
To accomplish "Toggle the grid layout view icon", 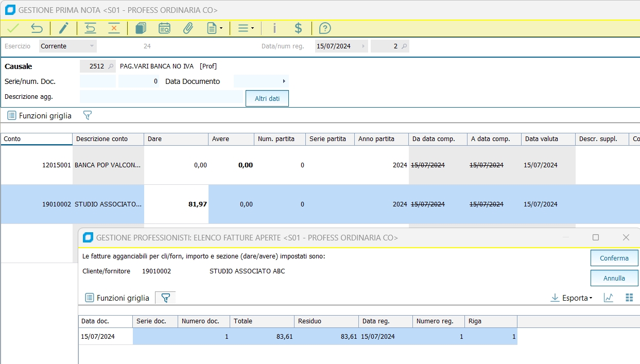I will (x=629, y=298).
